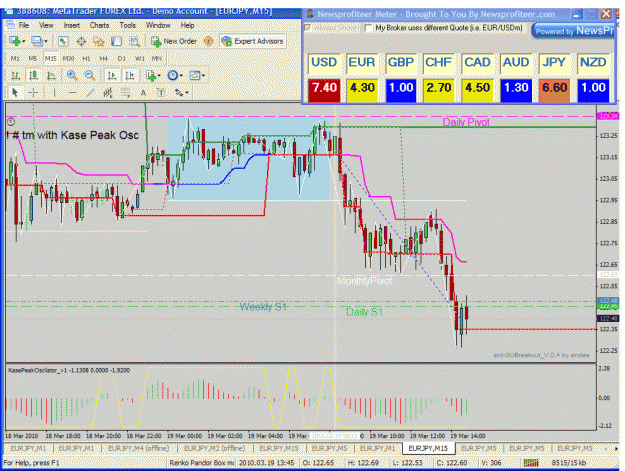
Task: Open a new chart window
Action: coord(15,41)
